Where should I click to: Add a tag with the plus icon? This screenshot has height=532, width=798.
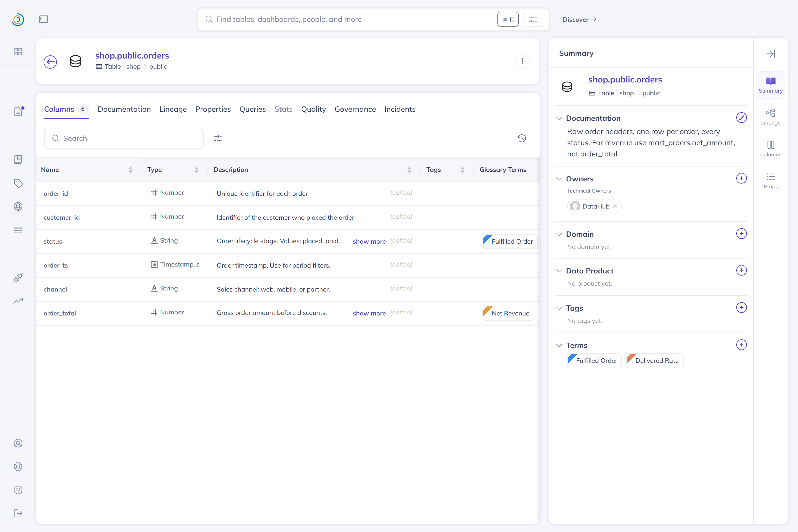point(741,307)
